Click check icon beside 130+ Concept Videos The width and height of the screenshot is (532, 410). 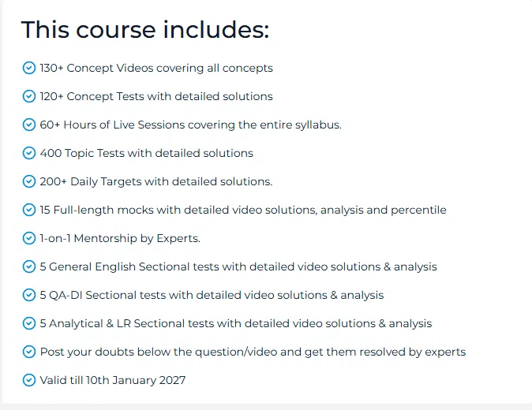pos(29,68)
